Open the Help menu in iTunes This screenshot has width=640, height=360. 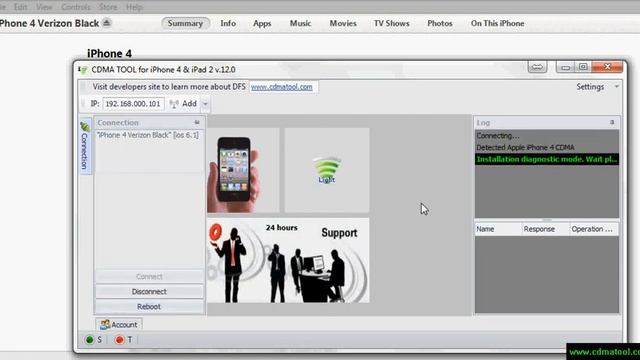134,7
